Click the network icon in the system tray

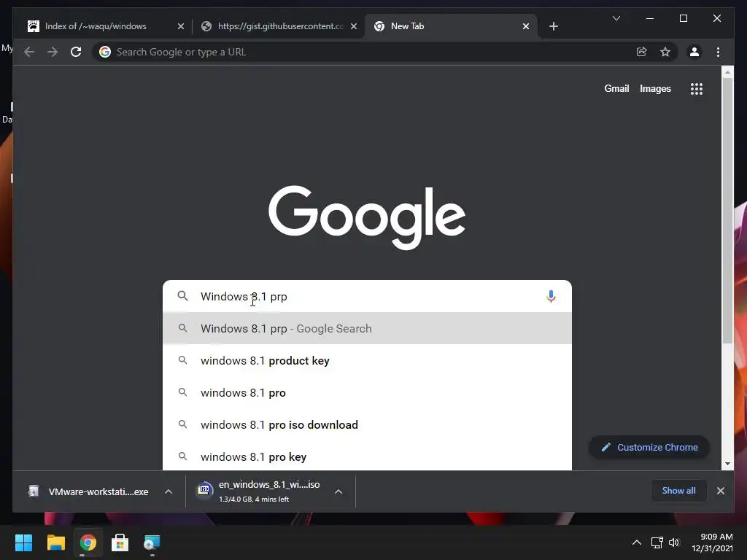click(657, 542)
